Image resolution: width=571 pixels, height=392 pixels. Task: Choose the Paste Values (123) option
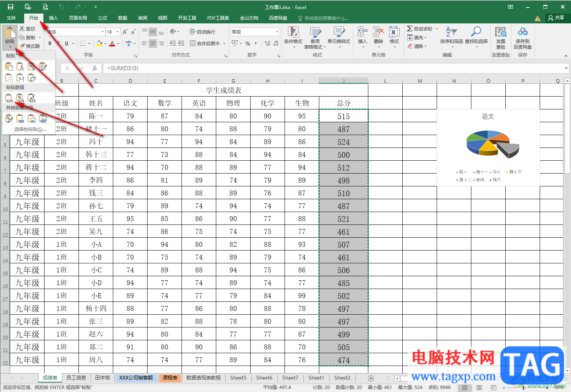(x=9, y=98)
